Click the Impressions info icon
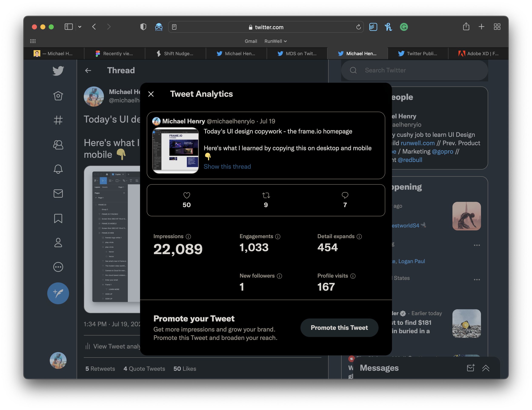This screenshot has height=410, width=532. pos(188,236)
